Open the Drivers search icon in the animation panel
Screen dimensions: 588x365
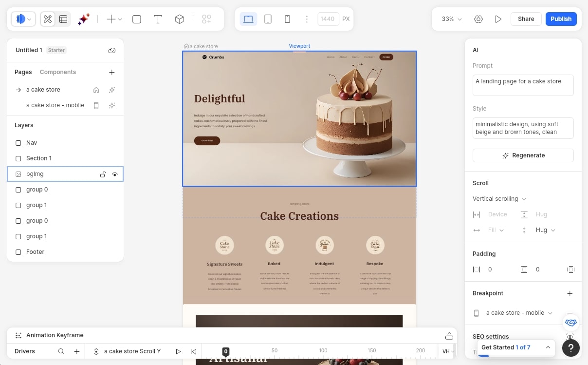pyautogui.click(x=60, y=351)
